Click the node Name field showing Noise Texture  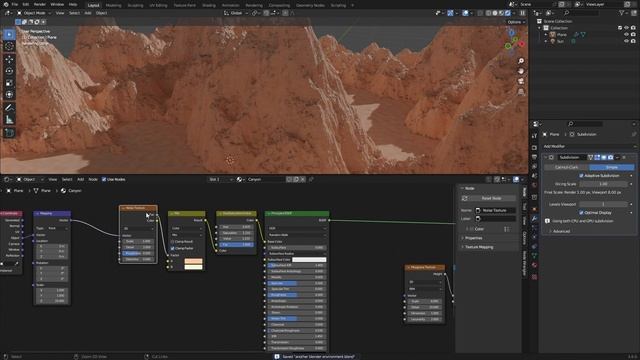point(495,210)
